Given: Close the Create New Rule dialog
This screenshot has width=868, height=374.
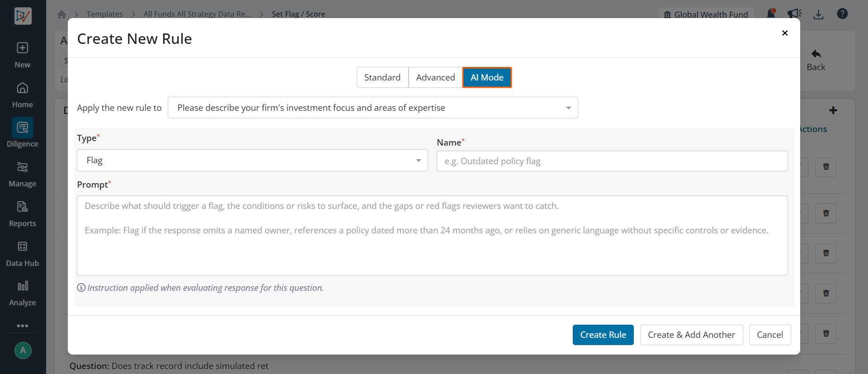Looking at the screenshot, I should point(785,33).
